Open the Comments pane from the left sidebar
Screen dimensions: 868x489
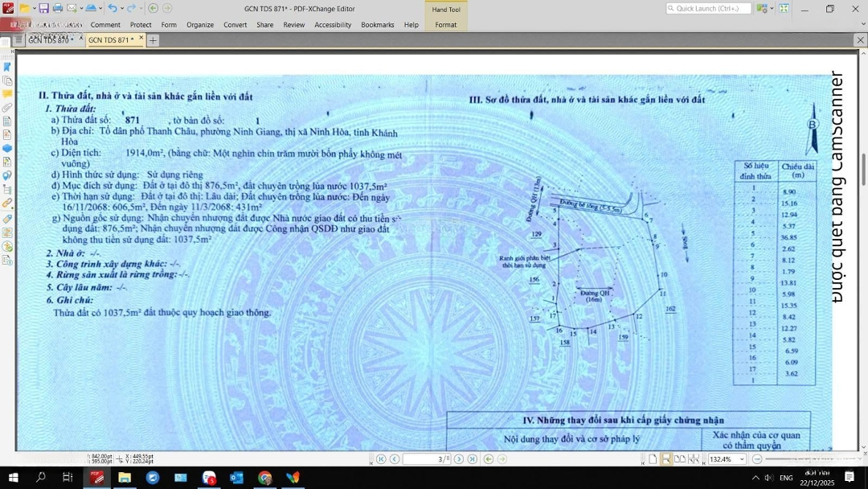click(7, 94)
